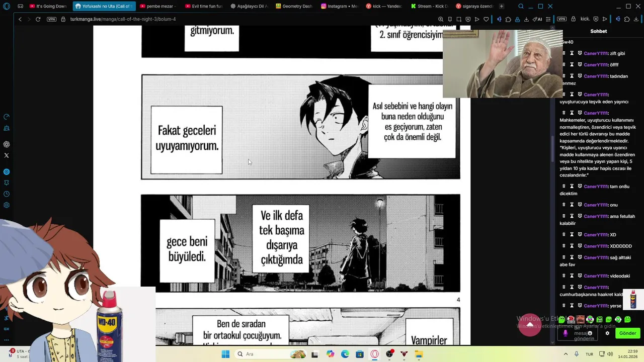Click the Sohbet chat header
Image resolution: width=644 pixels, height=362 pixels.
pyautogui.click(x=599, y=31)
